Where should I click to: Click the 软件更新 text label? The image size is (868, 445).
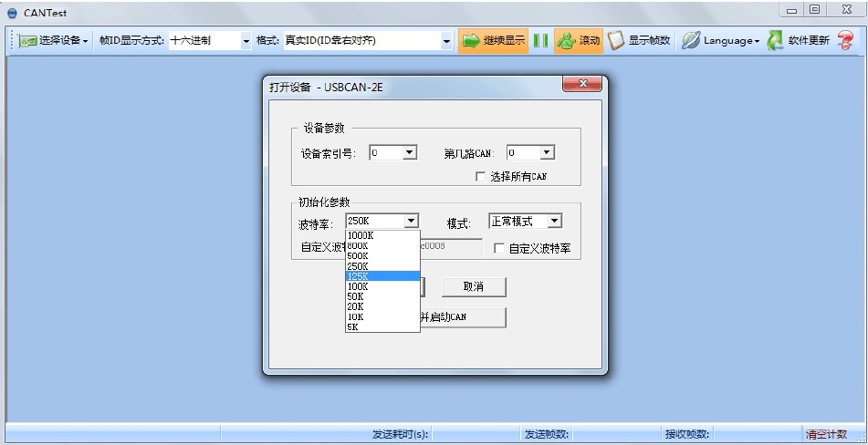(809, 40)
